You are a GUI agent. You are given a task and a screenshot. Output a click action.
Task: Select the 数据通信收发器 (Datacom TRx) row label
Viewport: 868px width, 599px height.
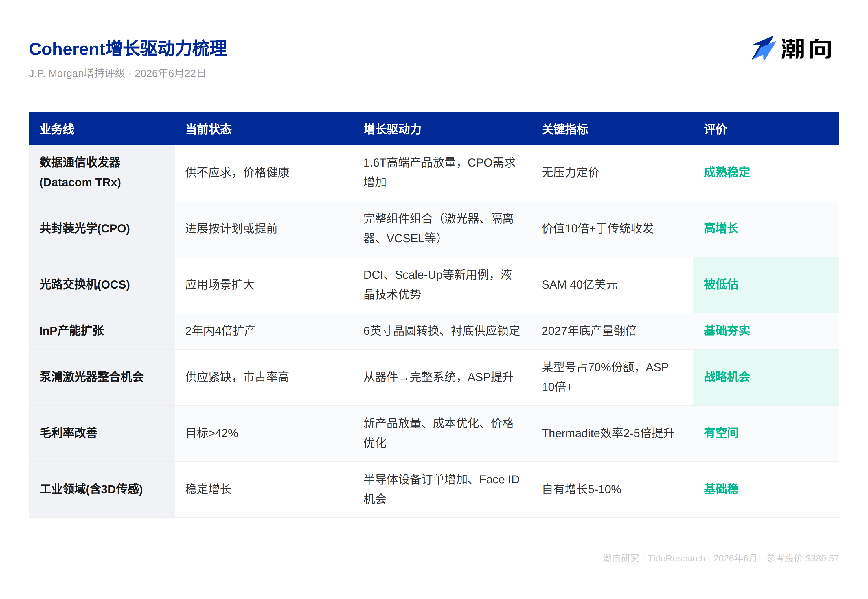pos(80,172)
